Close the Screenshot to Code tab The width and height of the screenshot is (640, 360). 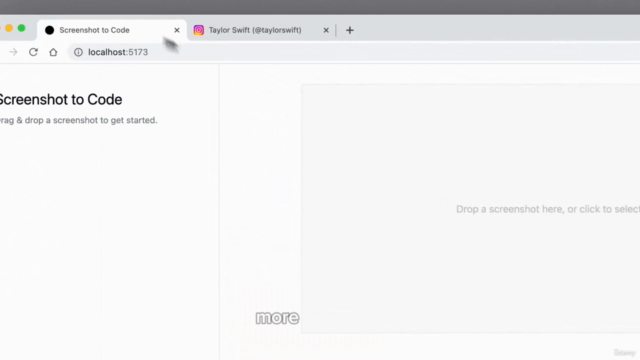[x=177, y=30]
